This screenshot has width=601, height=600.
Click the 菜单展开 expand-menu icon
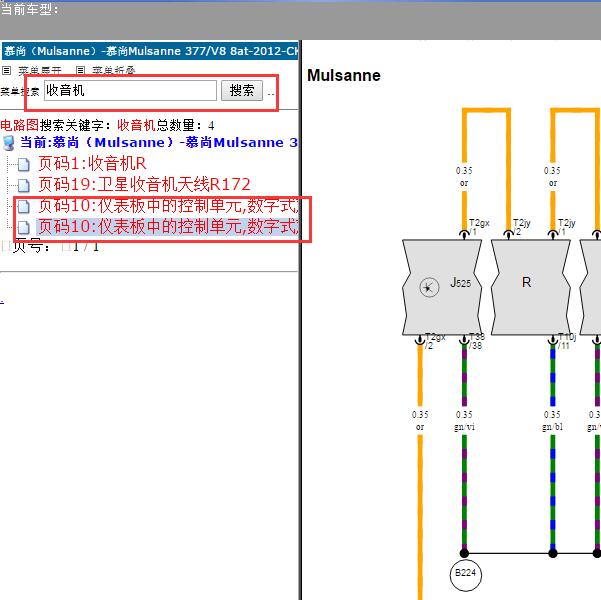(x=7, y=70)
